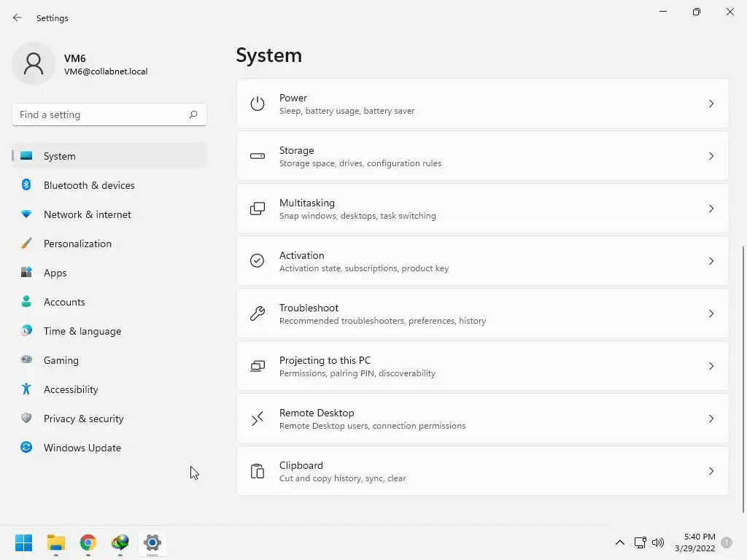Image resolution: width=747 pixels, height=560 pixels.
Task: Click the Activation checkmark icon
Action: (258, 261)
